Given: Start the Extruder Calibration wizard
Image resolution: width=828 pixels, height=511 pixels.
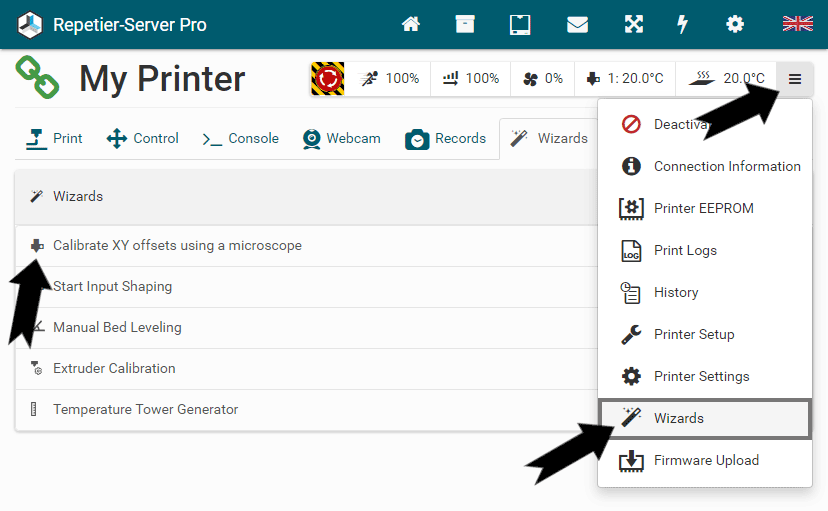Looking at the screenshot, I should (114, 368).
